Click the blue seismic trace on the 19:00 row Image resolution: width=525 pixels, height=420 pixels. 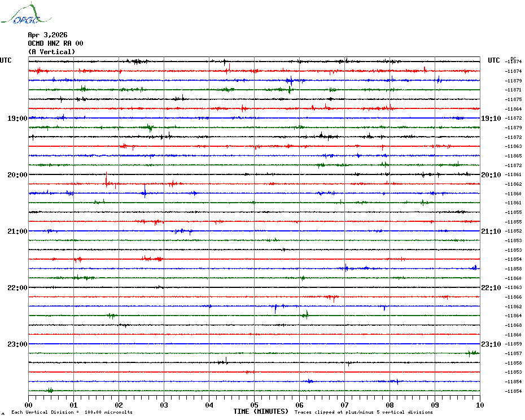coord(254,118)
